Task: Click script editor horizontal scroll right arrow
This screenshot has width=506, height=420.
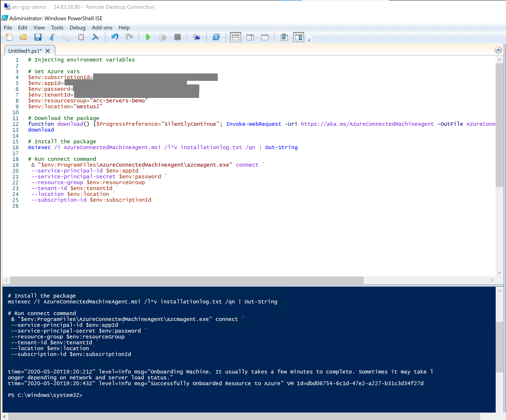Action: (x=492, y=280)
